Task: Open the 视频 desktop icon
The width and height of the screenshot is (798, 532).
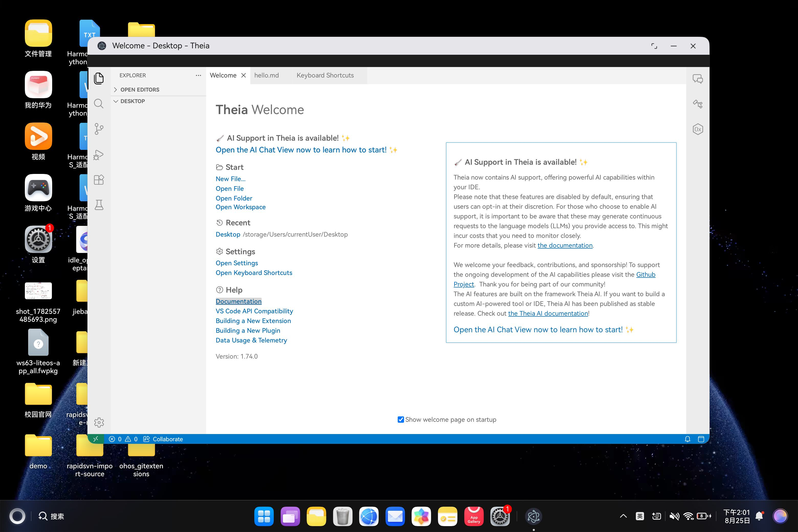Action: click(38, 141)
